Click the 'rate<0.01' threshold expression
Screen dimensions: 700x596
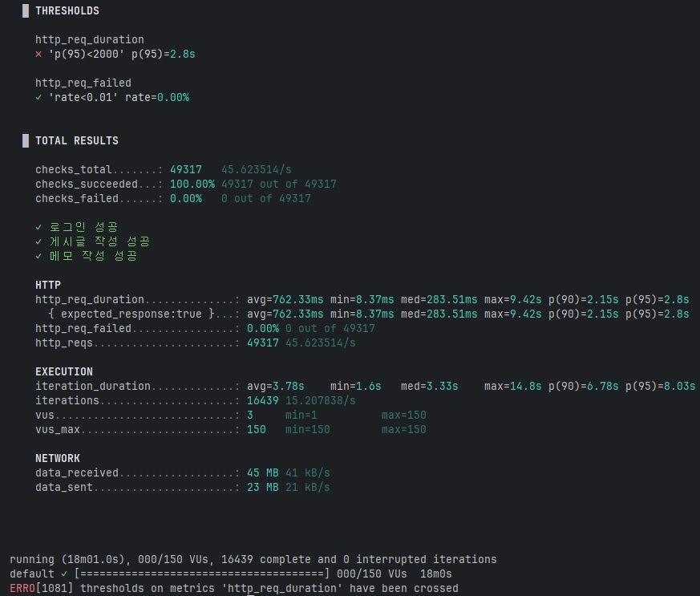point(83,97)
